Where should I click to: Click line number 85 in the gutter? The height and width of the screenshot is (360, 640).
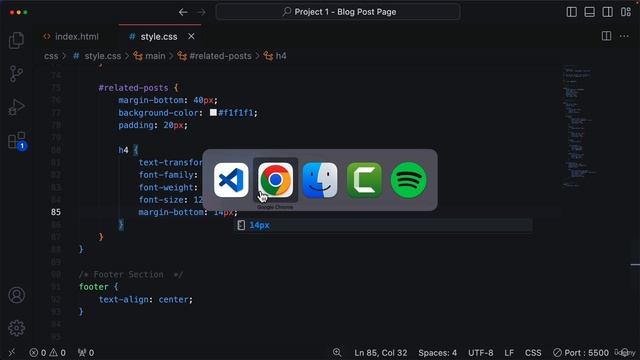coord(56,212)
